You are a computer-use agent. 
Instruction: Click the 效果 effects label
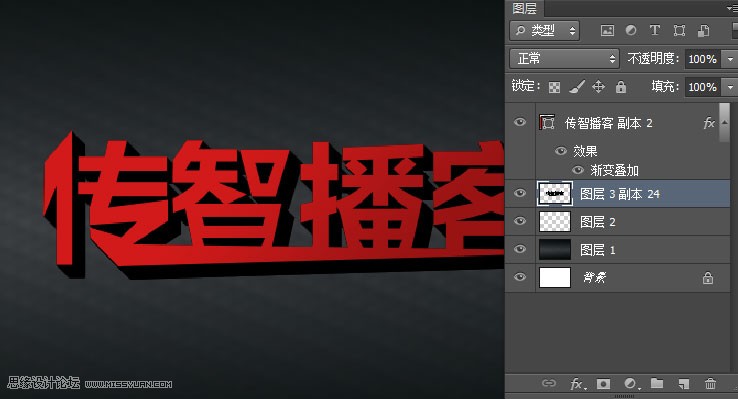click(x=585, y=151)
